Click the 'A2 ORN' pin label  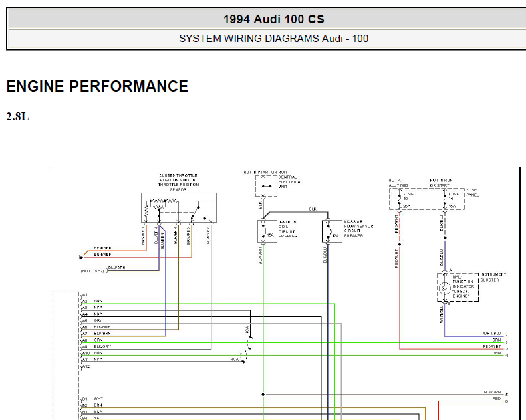[92, 301]
